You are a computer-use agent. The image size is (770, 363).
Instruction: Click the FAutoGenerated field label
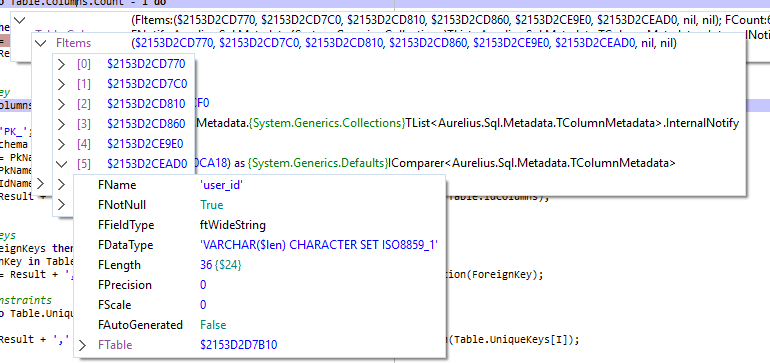pos(140,325)
